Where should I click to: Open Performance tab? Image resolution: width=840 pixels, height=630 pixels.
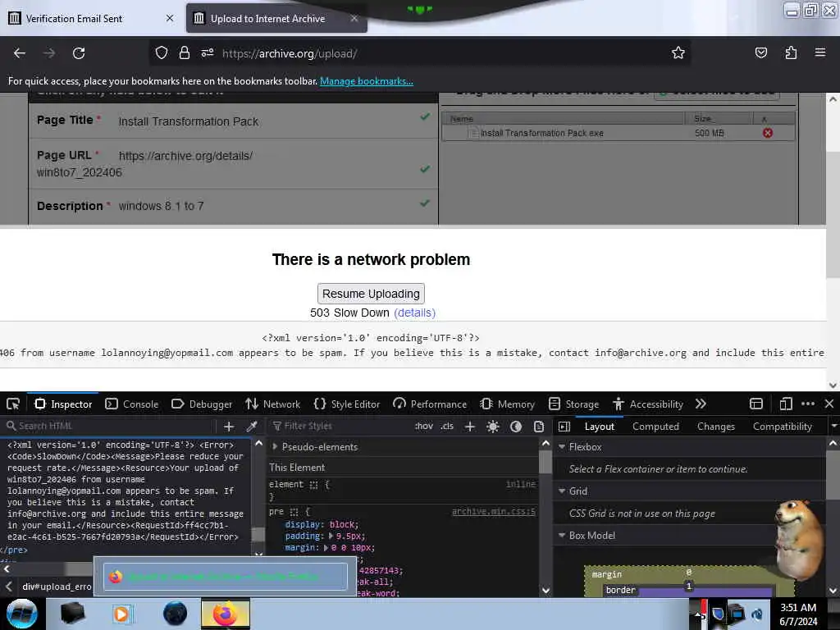click(x=430, y=404)
